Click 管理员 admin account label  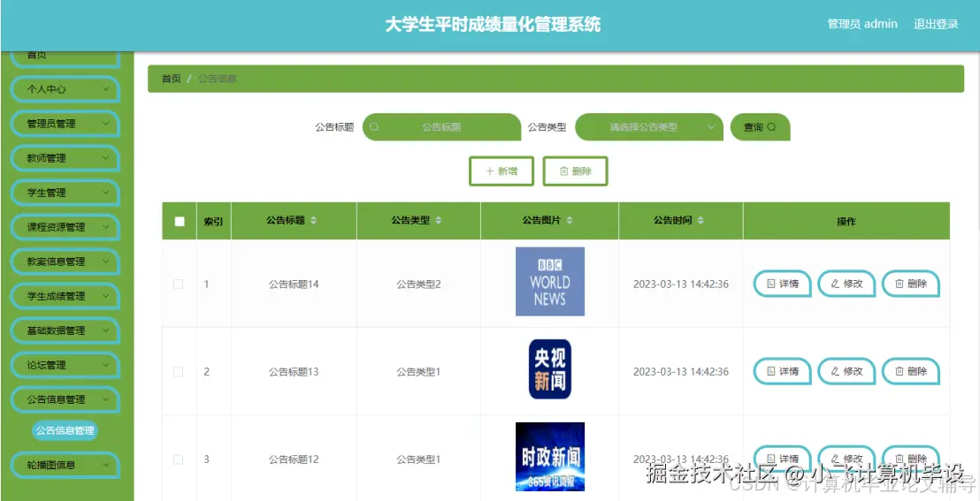tap(862, 24)
